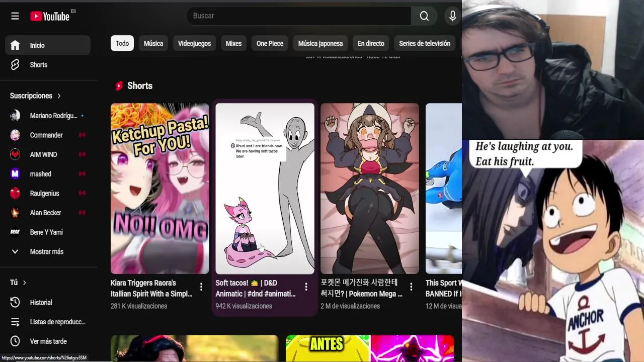
Task: Open Historial clock icon
Action: 15,303
